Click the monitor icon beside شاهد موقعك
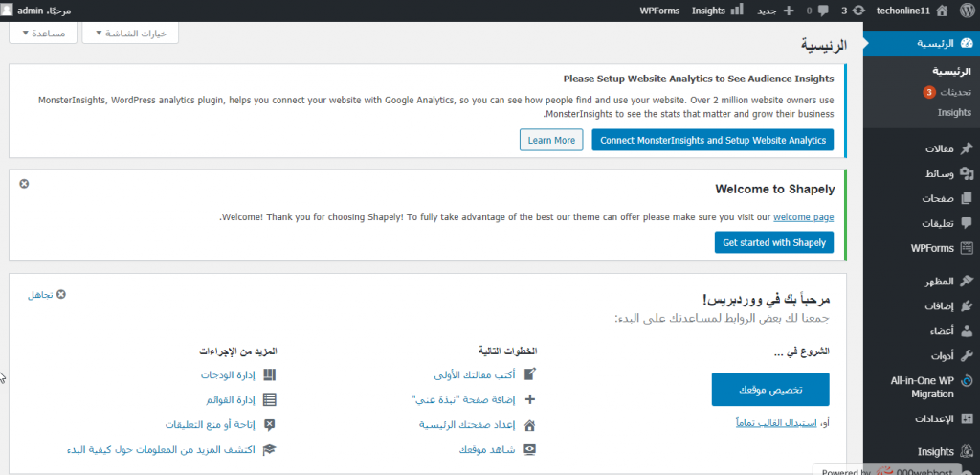 [529, 450]
